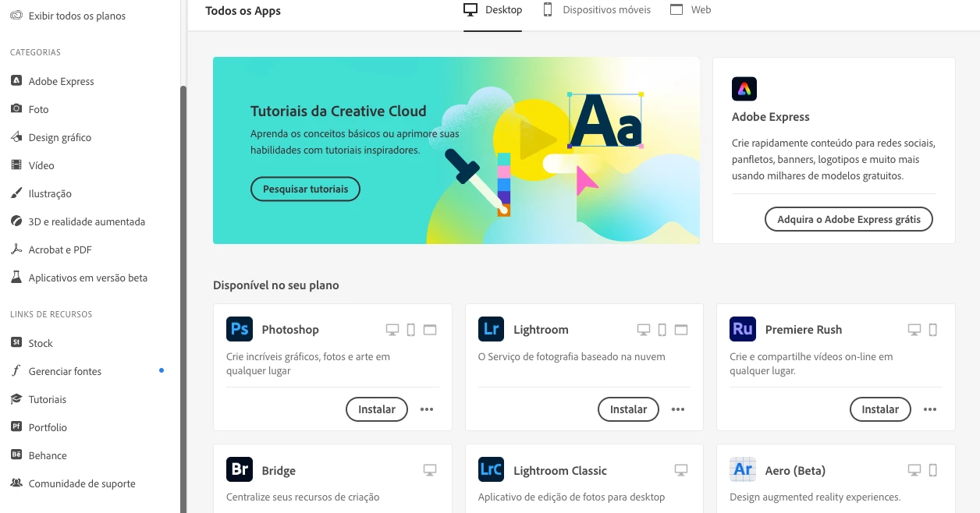This screenshot has height=513, width=980.
Task: Click the Acrobat e PDF icon
Action: [16, 249]
